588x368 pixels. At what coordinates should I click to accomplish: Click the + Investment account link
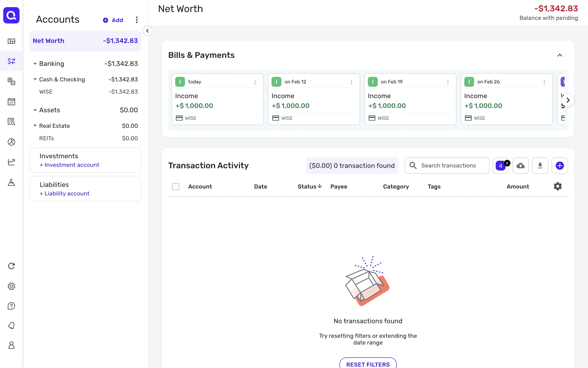[69, 165]
